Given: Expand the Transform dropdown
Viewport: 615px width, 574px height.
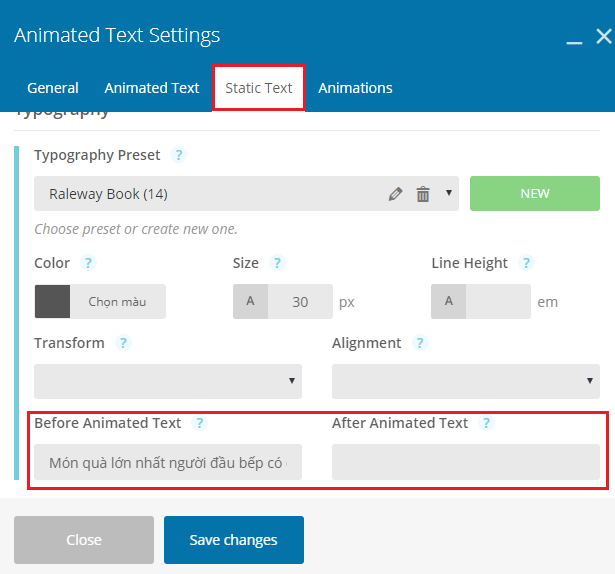Looking at the screenshot, I should (x=167, y=381).
